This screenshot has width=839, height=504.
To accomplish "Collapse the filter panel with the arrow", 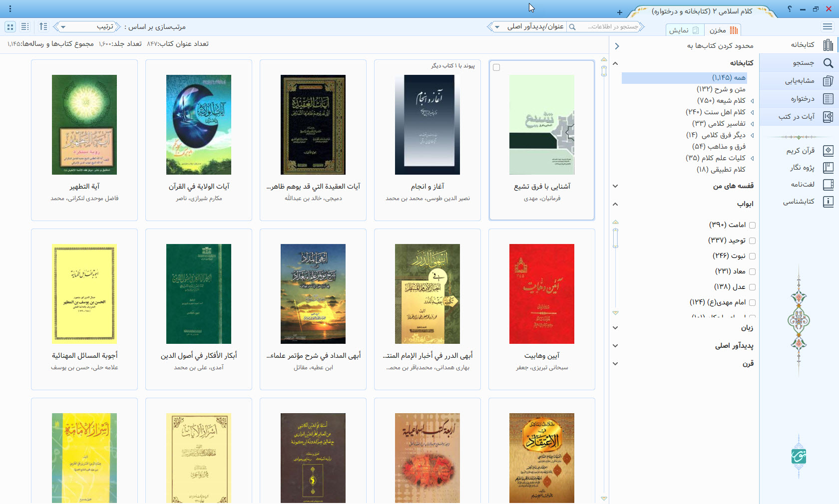I will 617,46.
